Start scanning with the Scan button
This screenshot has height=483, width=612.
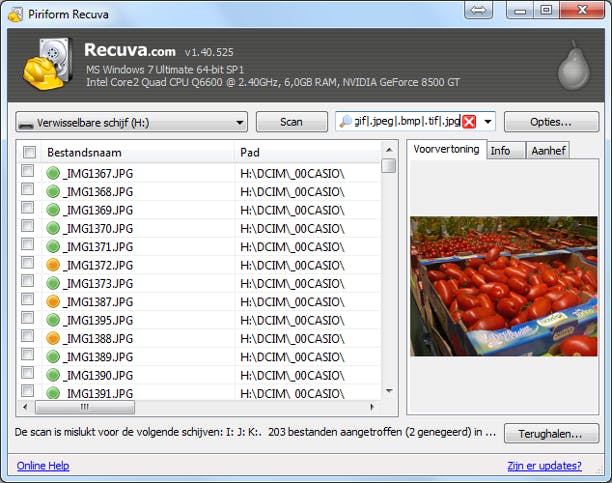coord(292,122)
